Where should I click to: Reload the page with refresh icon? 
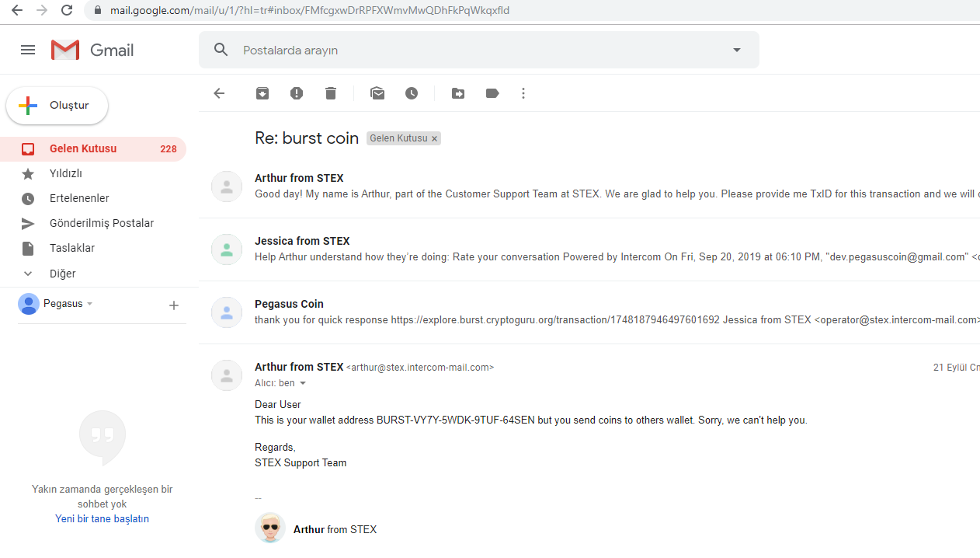click(67, 10)
